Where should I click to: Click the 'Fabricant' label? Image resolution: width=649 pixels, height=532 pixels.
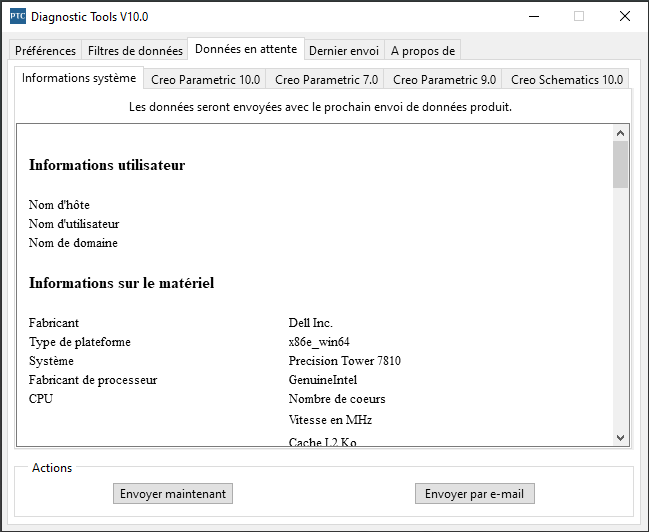[x=54, y=323]
